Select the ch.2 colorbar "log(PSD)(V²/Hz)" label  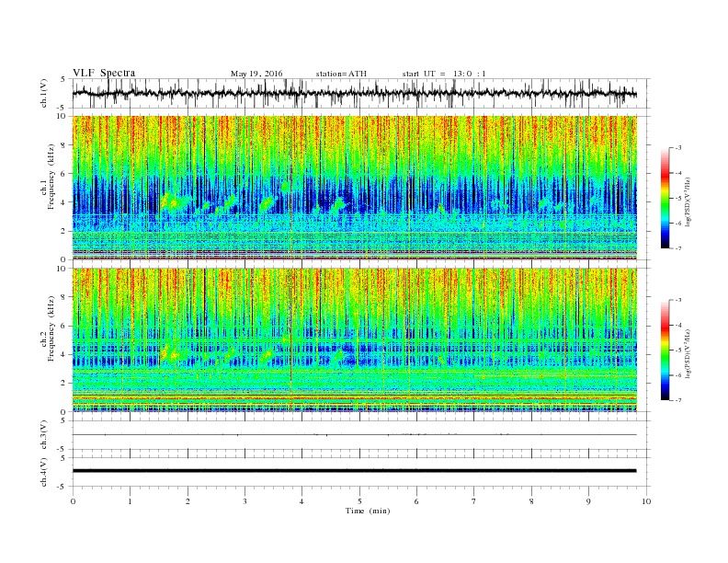(687, 354)
